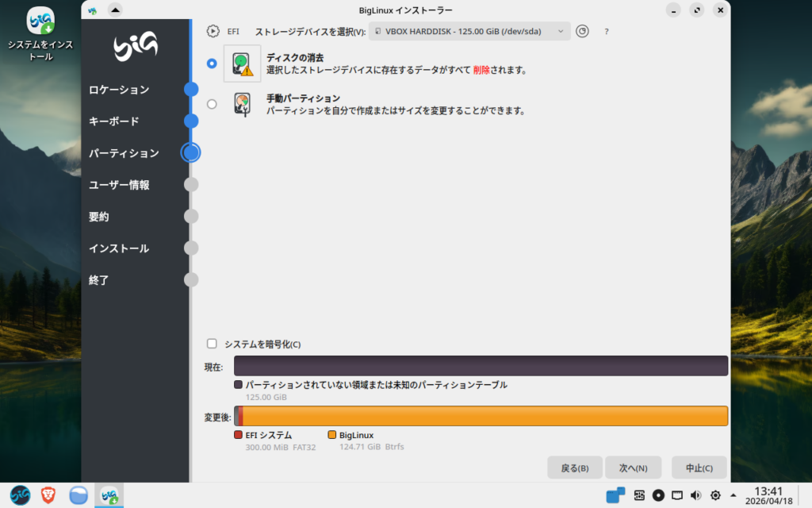Open the file manager from the taskbar
Viewport: 812px width, 508px height.
click(x=78, y=495)
